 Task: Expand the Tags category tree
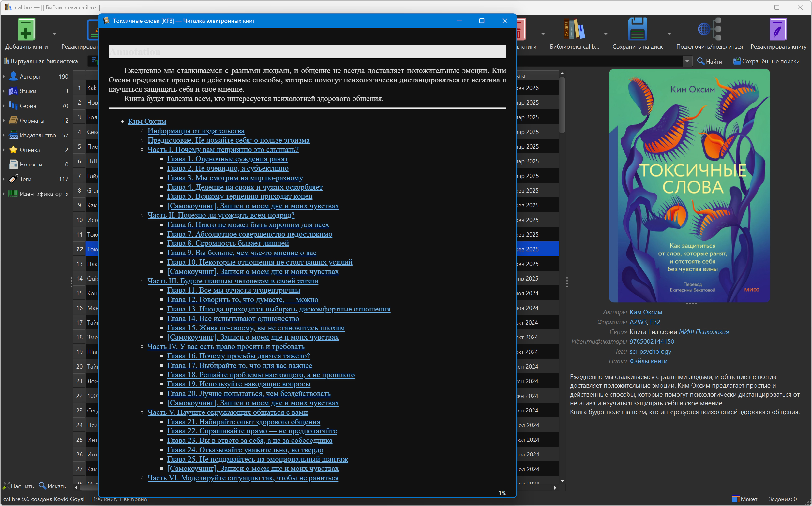click(x=4, y=179)
